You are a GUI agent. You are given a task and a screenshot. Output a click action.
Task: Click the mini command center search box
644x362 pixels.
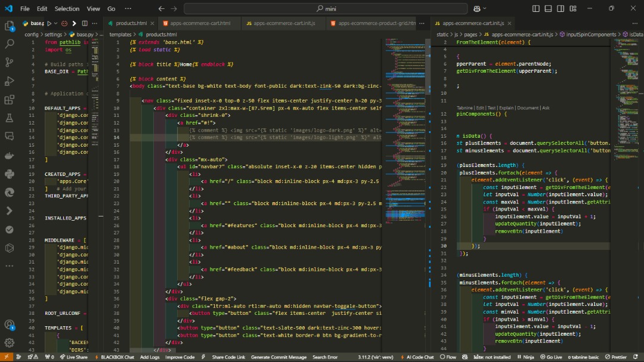click(325, 9)
